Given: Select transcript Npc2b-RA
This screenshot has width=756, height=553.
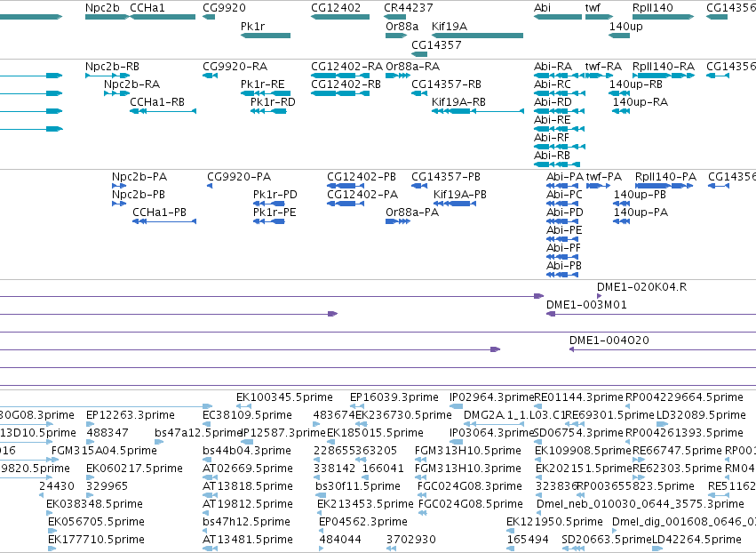Looking at the screenshot, I should [x=116, y=93].
